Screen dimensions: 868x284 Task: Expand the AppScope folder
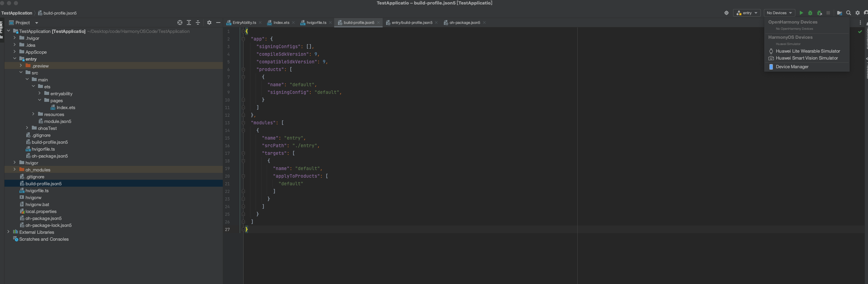coord(15,52)
